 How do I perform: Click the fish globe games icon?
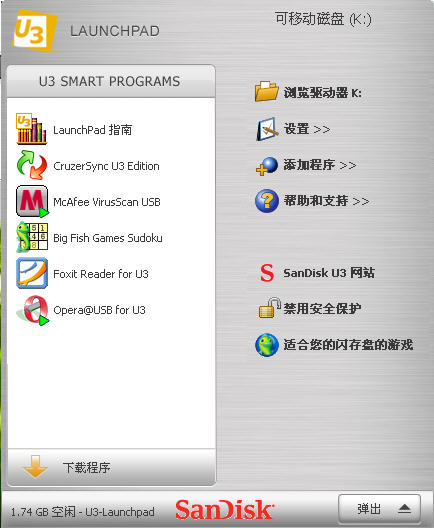click(x=267, y=345)
